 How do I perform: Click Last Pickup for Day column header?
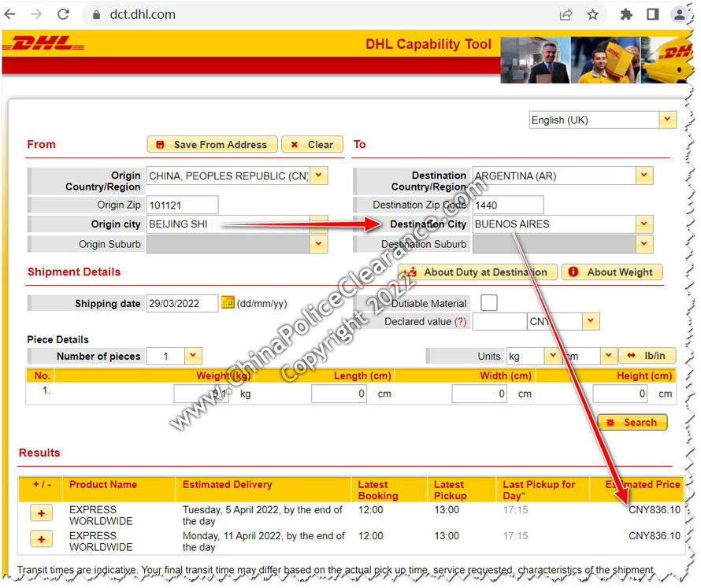(539, 490)
